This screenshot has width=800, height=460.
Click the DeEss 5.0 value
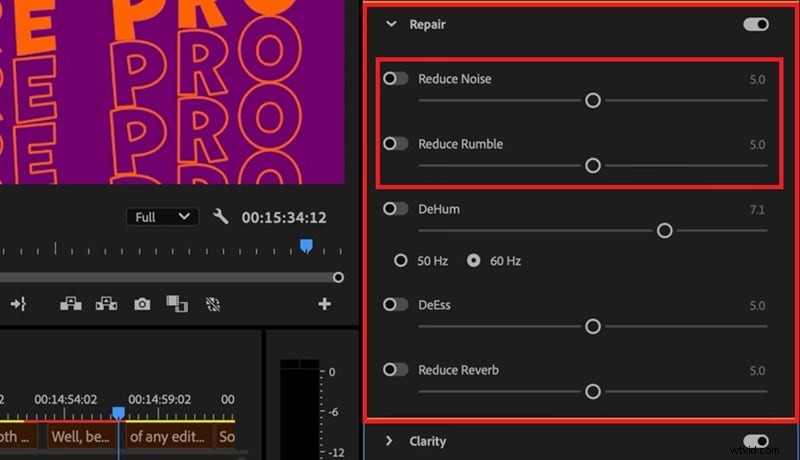click(757, 305)
